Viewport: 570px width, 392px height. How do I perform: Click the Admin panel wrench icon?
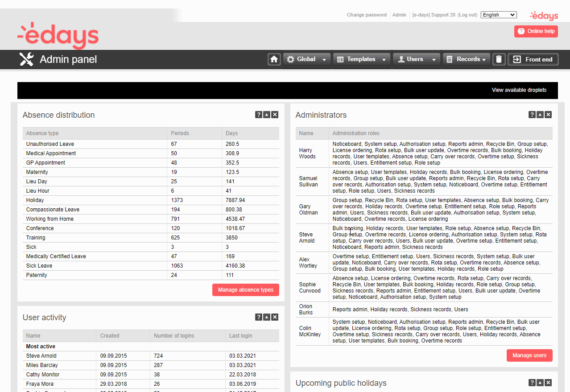pyautogui.click(x=27, y=59)
